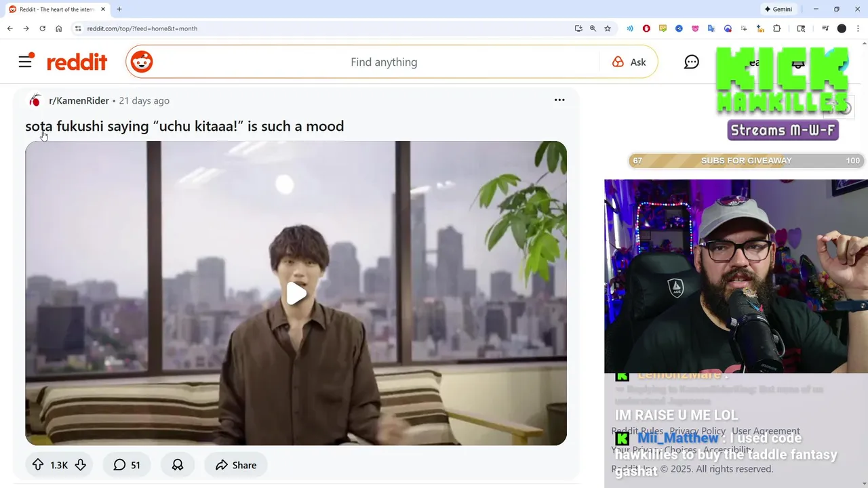The width and height of the screenshot is (868, 488).
Task: Go forward in the browser
Action: coord(26,28)
